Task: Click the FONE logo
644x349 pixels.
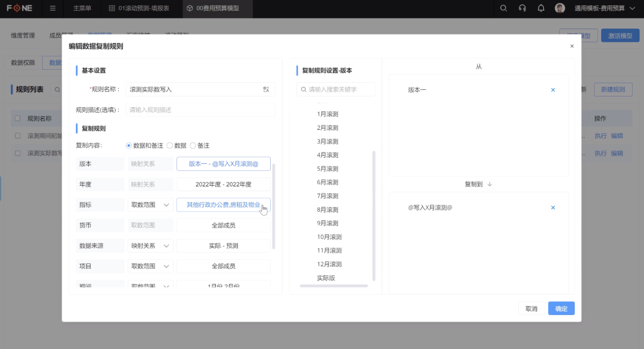Action: pyautogui.click(x=20, y=8)
